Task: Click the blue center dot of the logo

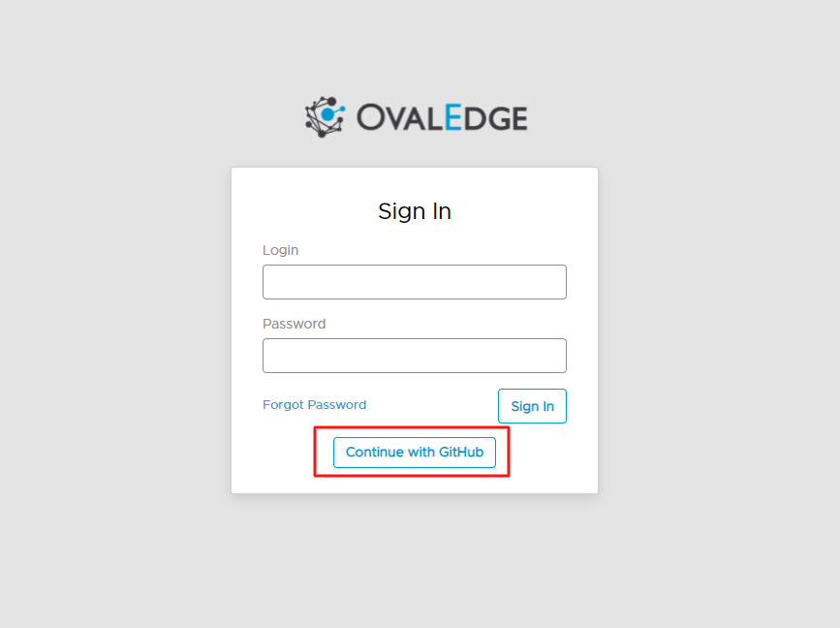Action: 327,114
